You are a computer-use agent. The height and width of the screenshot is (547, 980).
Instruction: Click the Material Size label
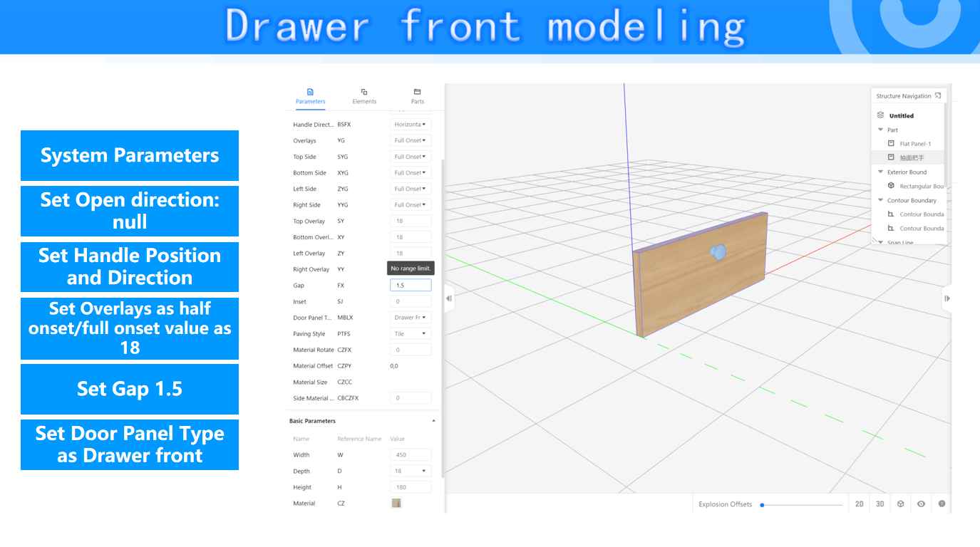(x=309, y=382)
